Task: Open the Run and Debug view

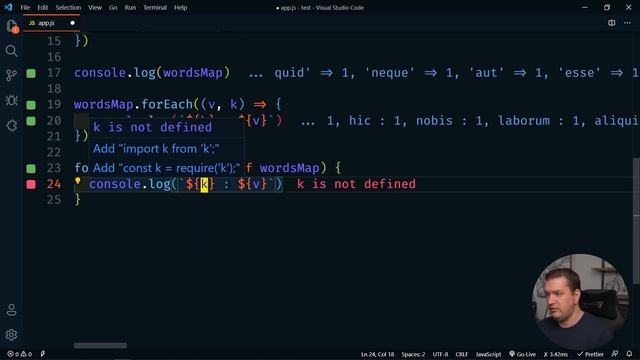Action: point(11,100)
